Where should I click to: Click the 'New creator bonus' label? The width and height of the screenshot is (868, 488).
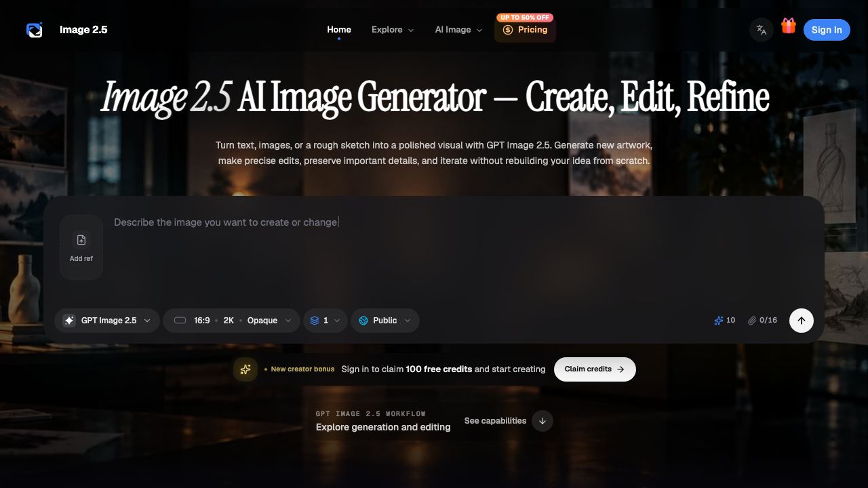coord(302,369)
